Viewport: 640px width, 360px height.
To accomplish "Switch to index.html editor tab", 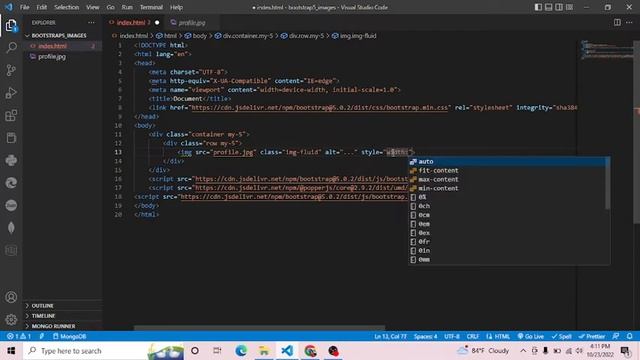I will pos(134,22).
